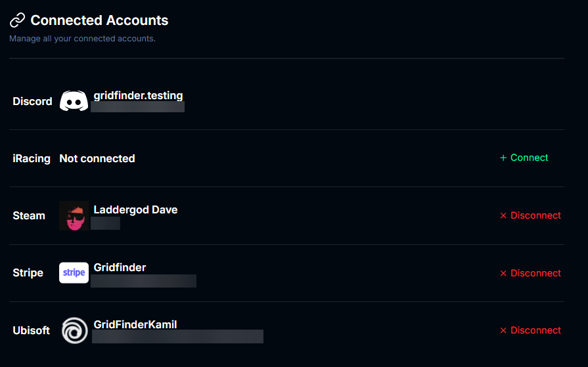Click the Gridfinder Stripe account name
Screen dimensions: 588x367
120,267
